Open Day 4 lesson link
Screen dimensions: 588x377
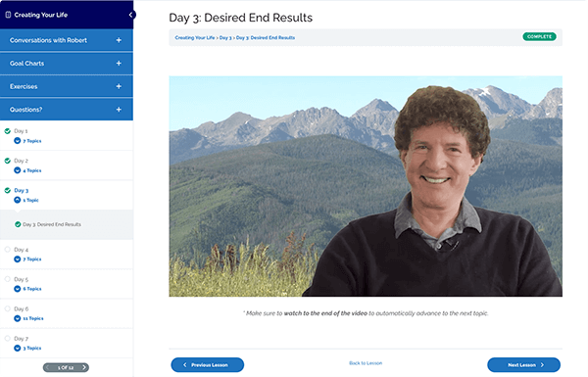(21, 249)
